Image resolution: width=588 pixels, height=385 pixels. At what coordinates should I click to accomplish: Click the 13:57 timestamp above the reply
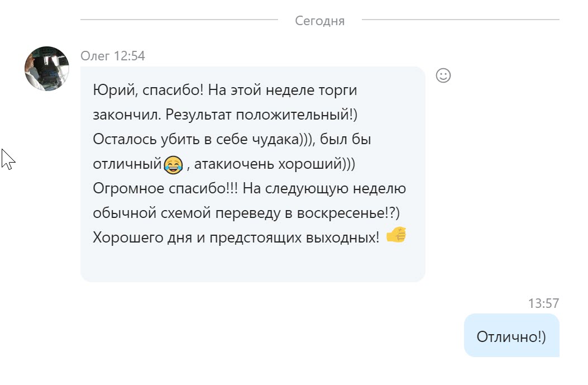[543, 303]
